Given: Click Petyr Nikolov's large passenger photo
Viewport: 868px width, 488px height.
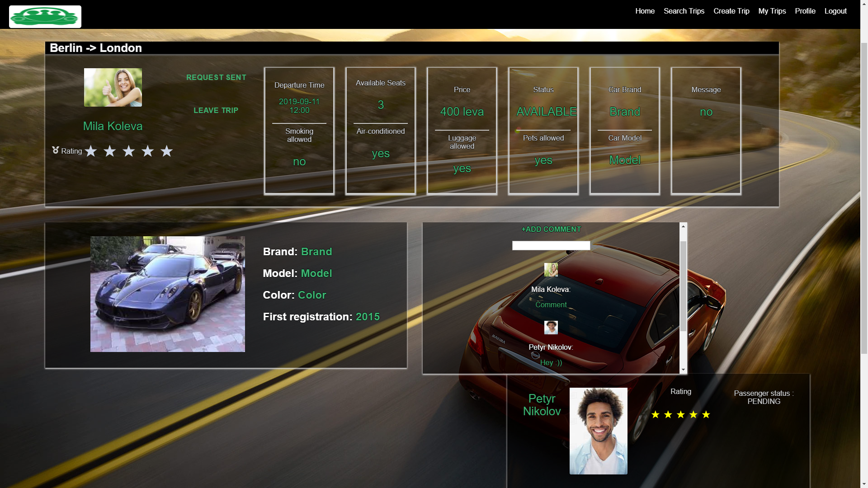Looking at the screenshot, I should tap(599, 431).
